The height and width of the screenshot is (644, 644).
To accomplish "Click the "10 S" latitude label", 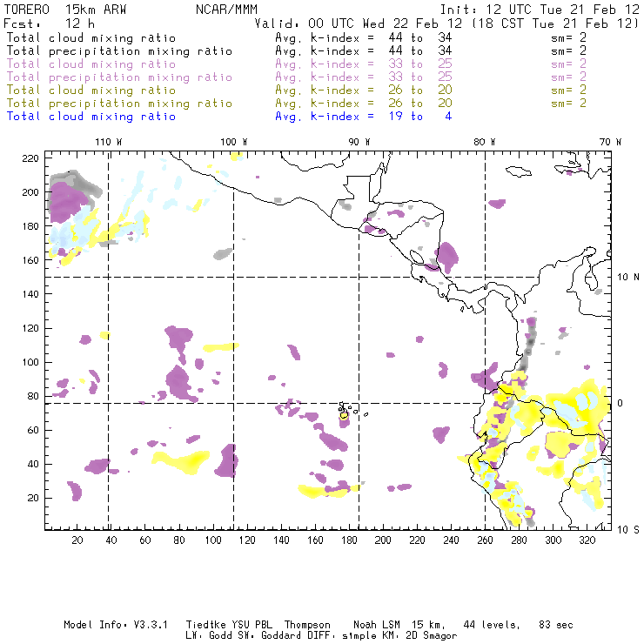I will 628,530.
